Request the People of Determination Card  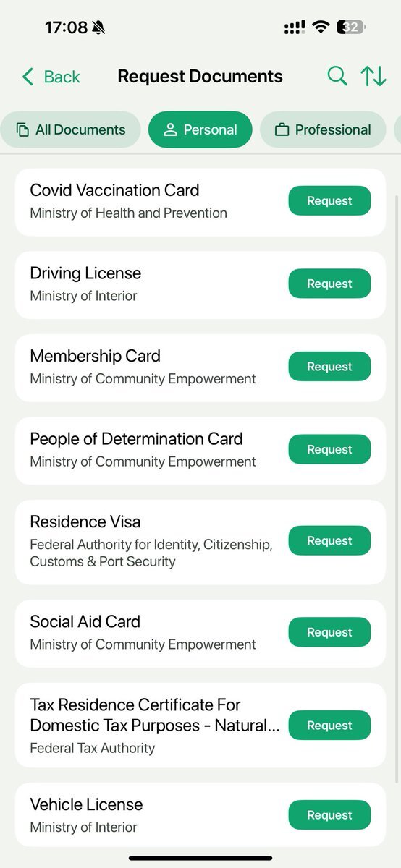[x=329, y=449]
